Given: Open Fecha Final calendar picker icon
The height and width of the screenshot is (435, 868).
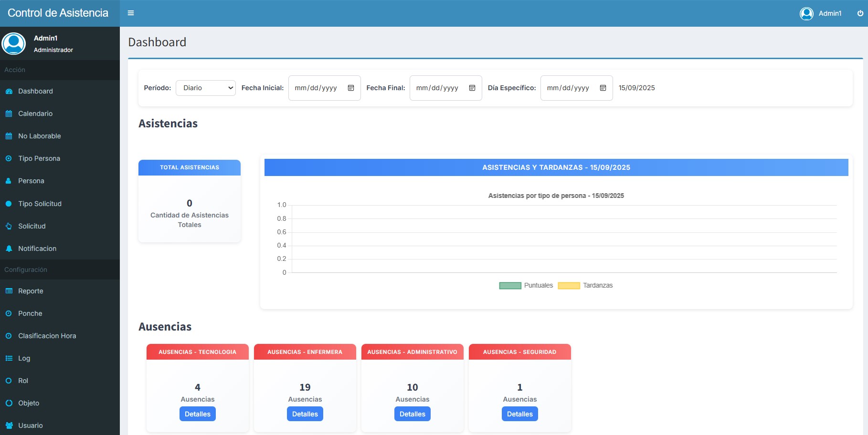Looking at the screenshot, I should [x=472, y=88].
